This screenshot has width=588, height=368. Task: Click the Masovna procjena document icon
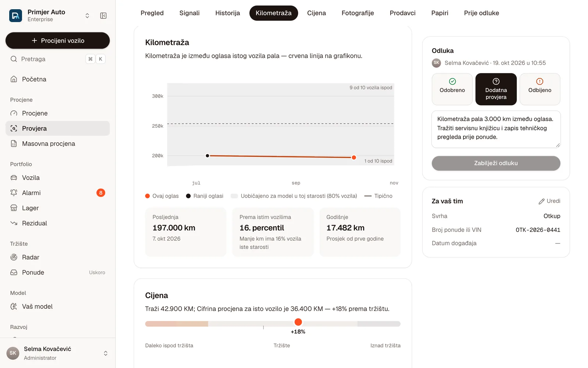pos(14,144)
